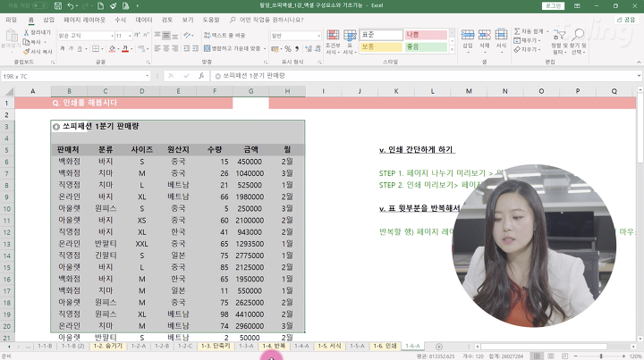The width and height of the screenshot is (644, 360).
Task: Apply cell borders
Action: (x=96, y=49)
